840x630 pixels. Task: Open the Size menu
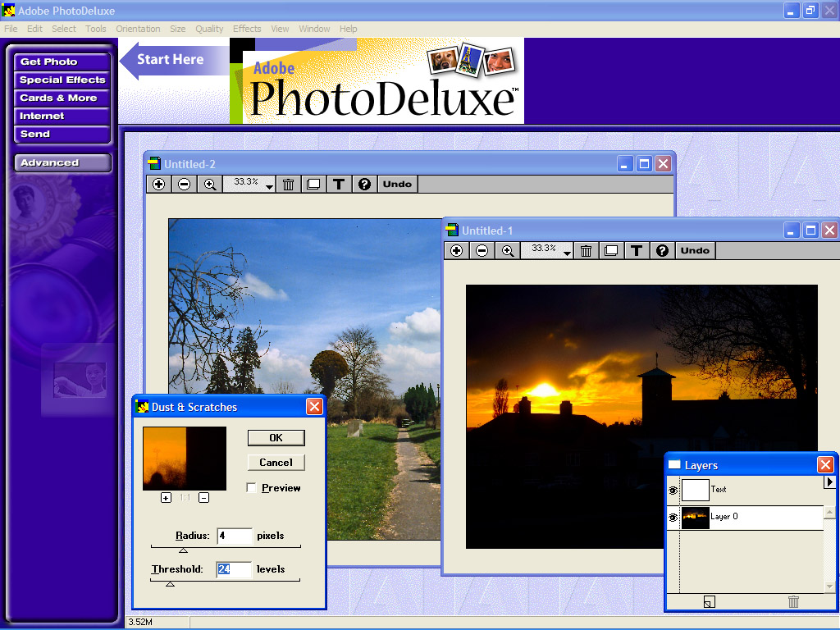coord(178,29)
